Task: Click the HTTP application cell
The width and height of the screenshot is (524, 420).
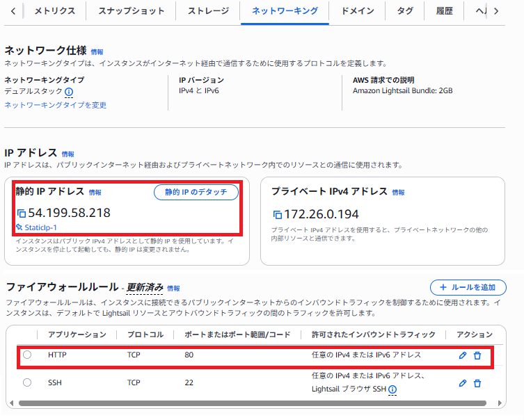Action: (x=57, y=355)
